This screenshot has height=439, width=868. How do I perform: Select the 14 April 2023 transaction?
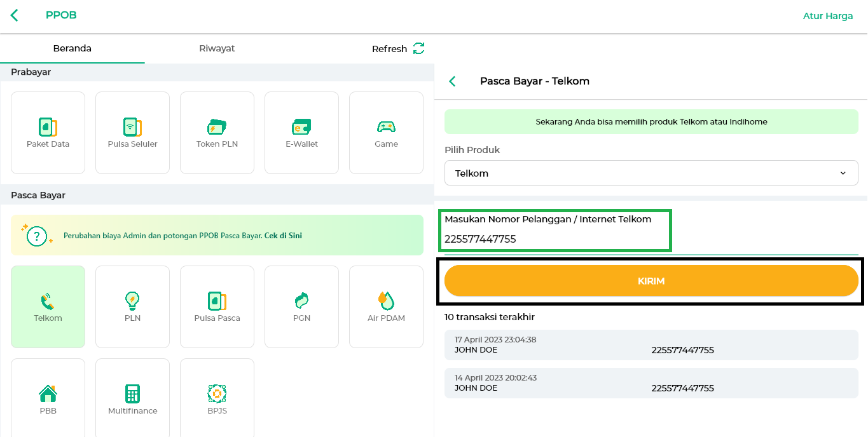[651, 383]
